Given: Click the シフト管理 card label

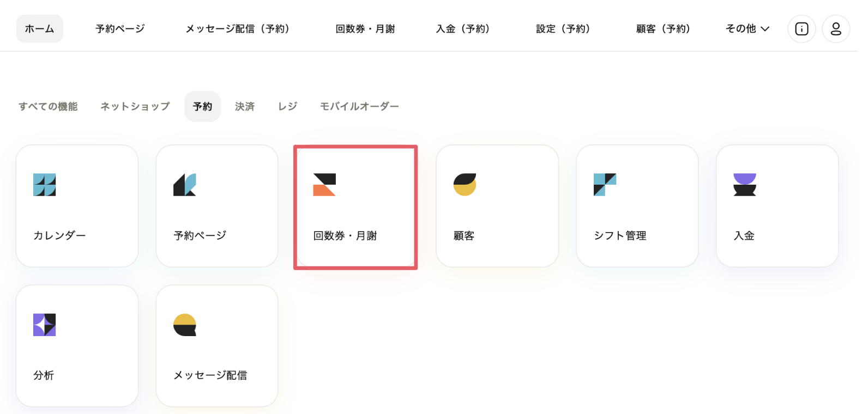Looking at the screenshot, I should pyautogui.click(x=620, y=235).
